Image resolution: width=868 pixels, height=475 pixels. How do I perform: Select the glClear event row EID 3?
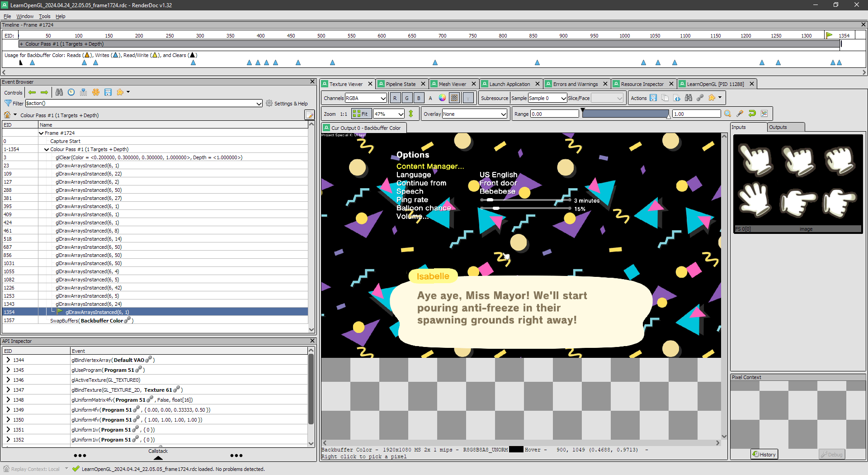155,157
